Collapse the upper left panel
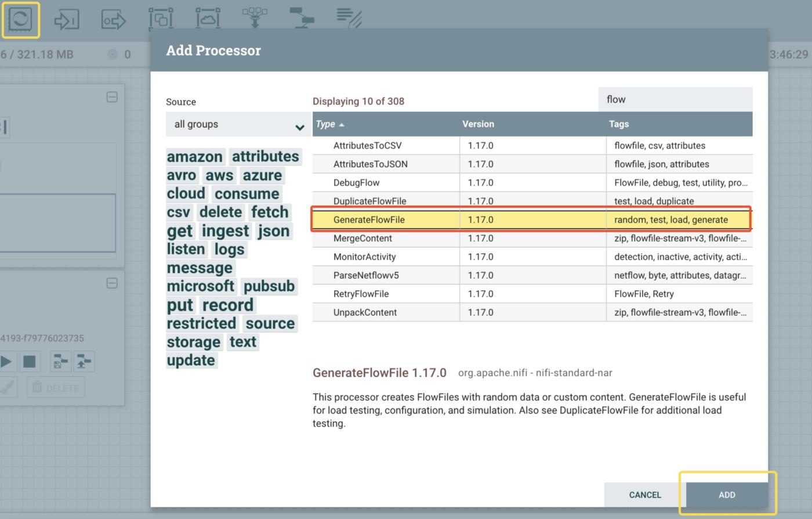 point(112,97)
